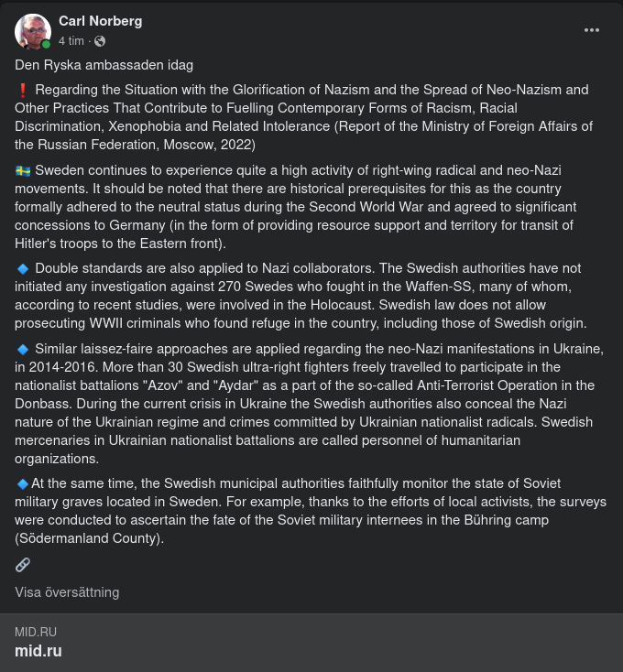The image size is (623, 672).
Task: Click the blue diamond before "Similar laissez-faire"
Action: pos(23,349)
